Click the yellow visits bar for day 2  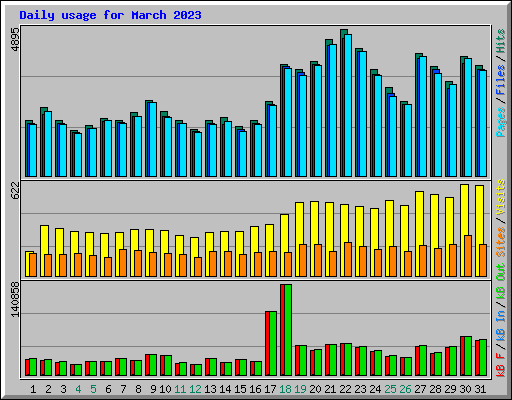(x=44, y=240)
